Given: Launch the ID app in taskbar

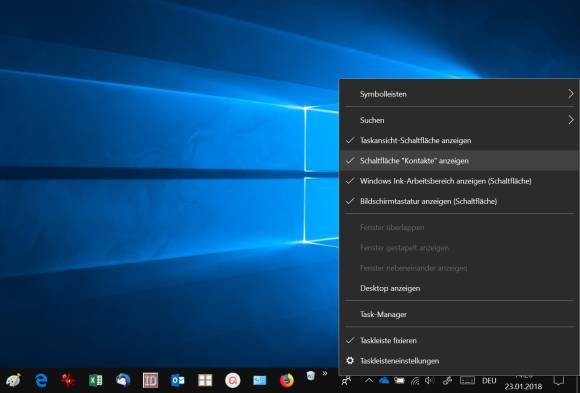Looking at the screenshot, I should pos(150,380).
